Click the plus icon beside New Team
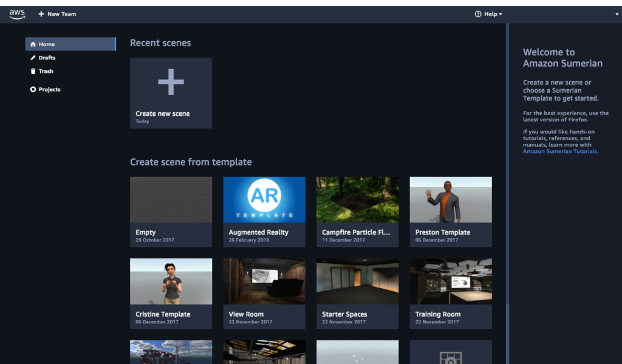This screenshot has height=364, width=622. [41, 14]
